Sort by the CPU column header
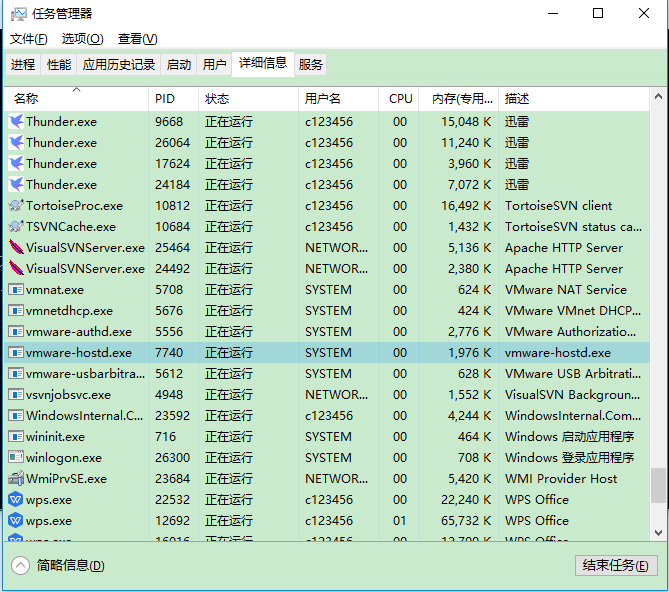The height and width of the screenshot is (592, 669). tap(398, 99)
